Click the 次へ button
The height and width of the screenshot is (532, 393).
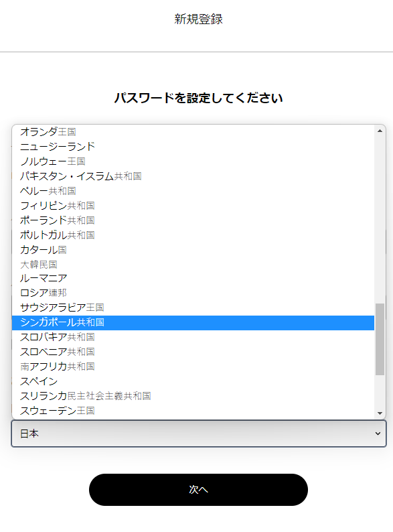(198, 490)
